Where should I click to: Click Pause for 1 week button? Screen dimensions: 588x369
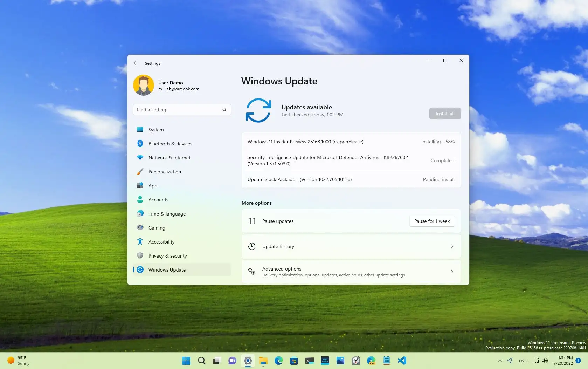(x=432, y=221)
